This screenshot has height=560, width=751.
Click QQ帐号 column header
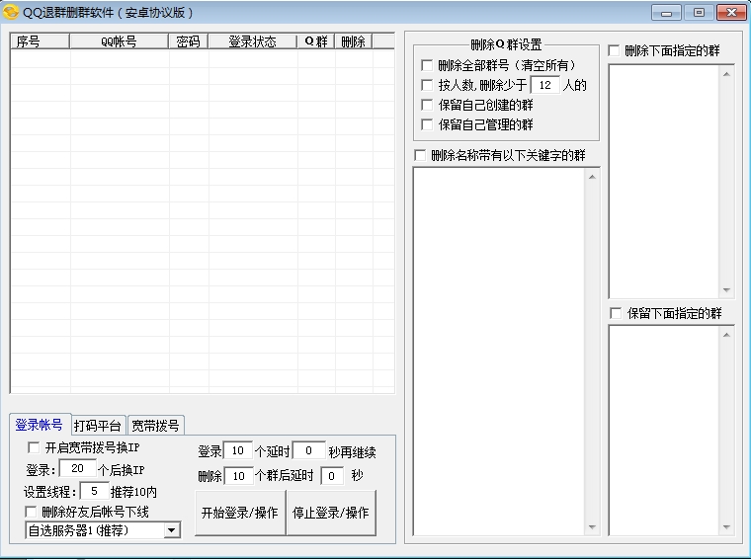pos(119,41)
